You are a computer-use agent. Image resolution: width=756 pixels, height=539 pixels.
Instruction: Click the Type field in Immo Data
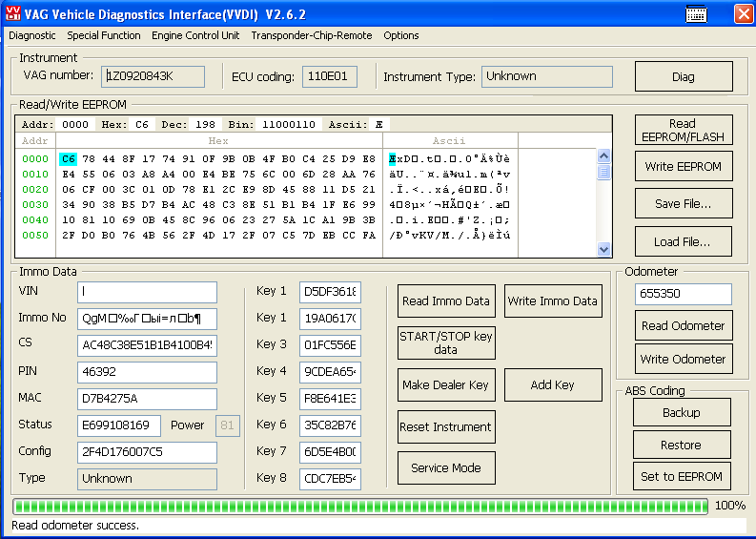coord(147,479)
